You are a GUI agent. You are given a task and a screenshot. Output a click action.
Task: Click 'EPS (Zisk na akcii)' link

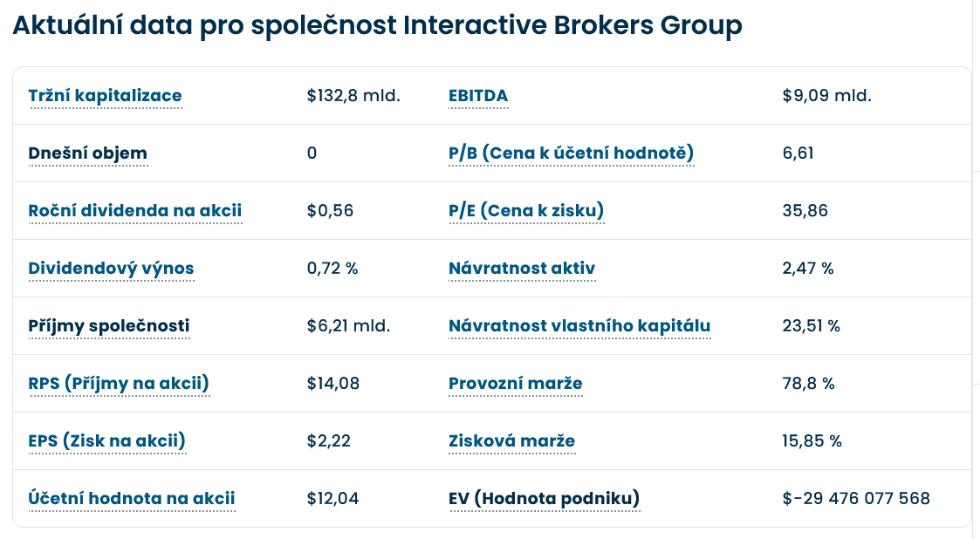point(106,441)
